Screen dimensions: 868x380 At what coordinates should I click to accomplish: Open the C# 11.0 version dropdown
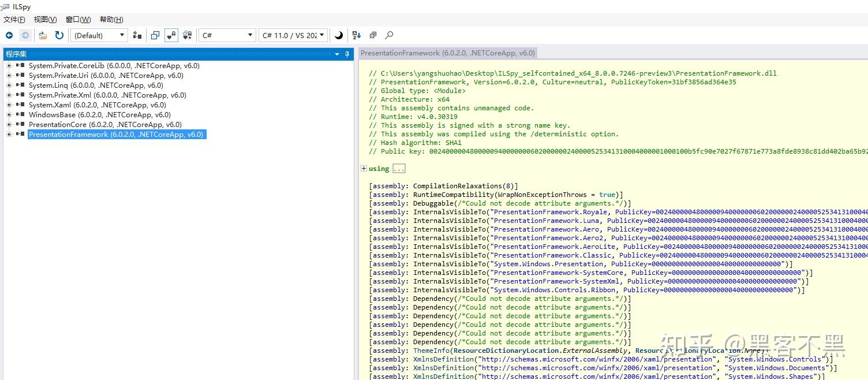click(293, 35)
